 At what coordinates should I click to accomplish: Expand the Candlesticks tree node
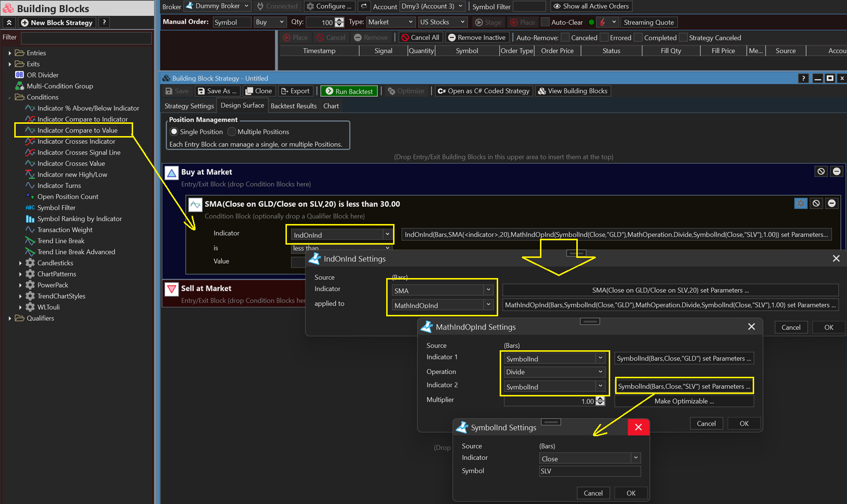20,263
